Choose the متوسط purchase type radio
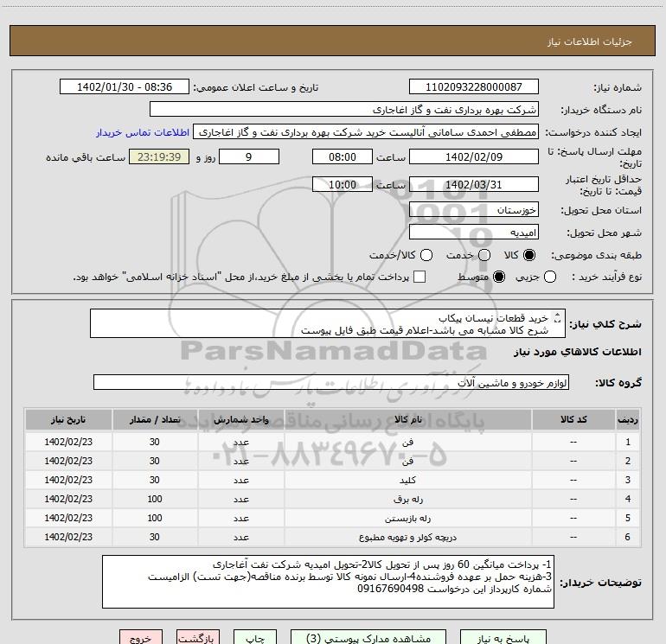The image size is (666, 644). [499, 277]
